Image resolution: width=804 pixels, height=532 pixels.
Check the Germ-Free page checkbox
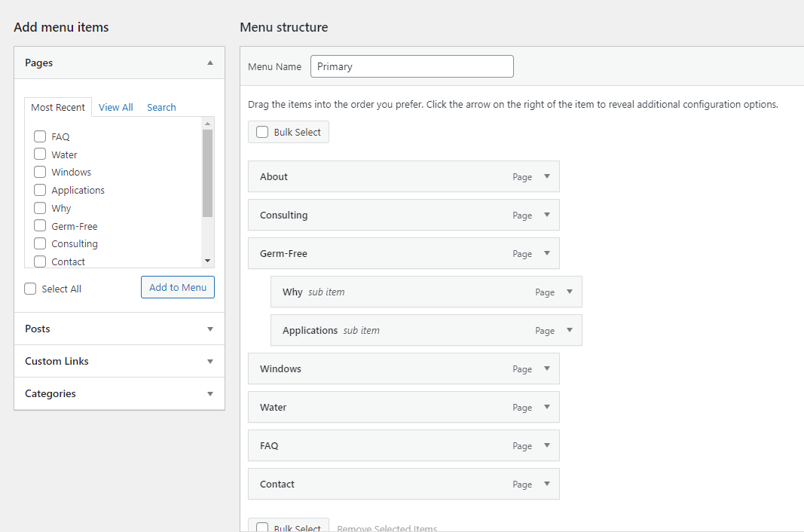[x=39, y=225]
